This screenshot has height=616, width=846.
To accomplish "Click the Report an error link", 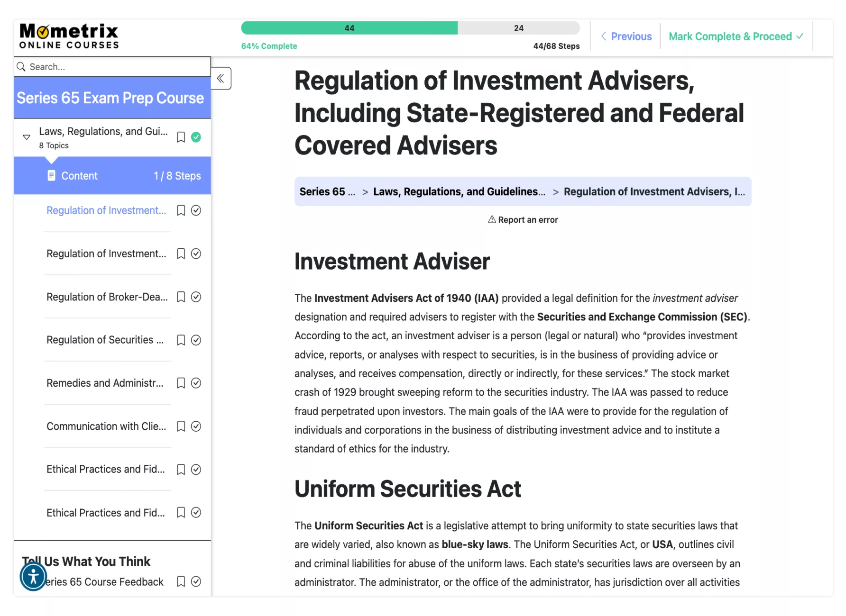I will [523, 220].
